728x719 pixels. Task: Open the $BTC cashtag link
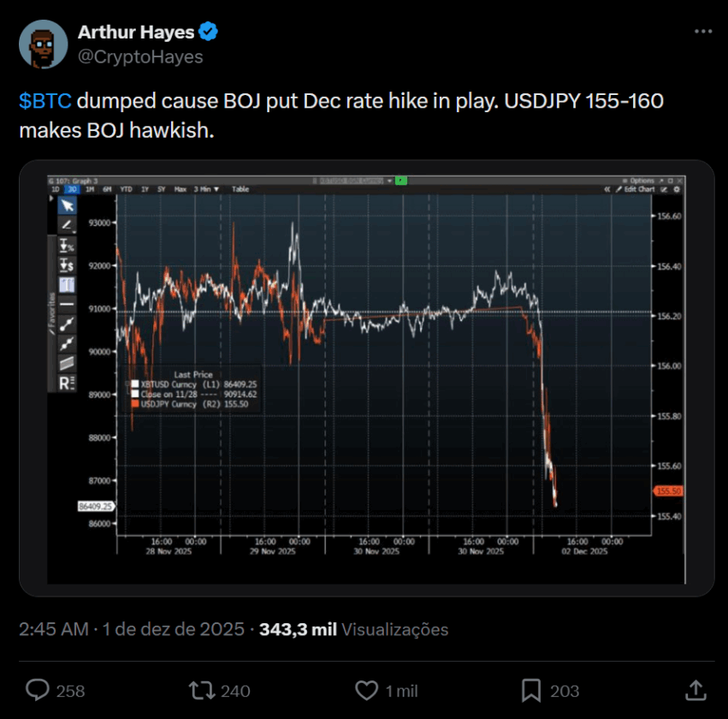43,100
